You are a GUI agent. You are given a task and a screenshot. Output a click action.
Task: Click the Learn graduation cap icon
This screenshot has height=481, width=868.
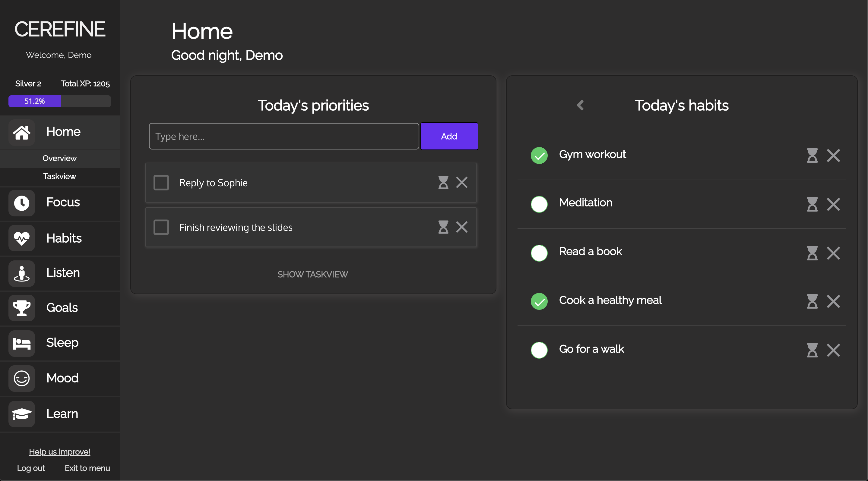tap(22, 414)
